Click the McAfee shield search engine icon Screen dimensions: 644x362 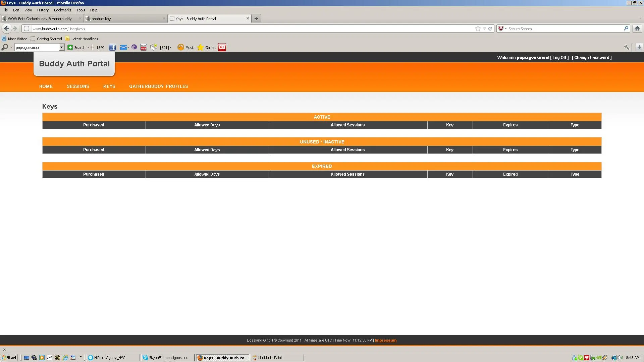501,28
